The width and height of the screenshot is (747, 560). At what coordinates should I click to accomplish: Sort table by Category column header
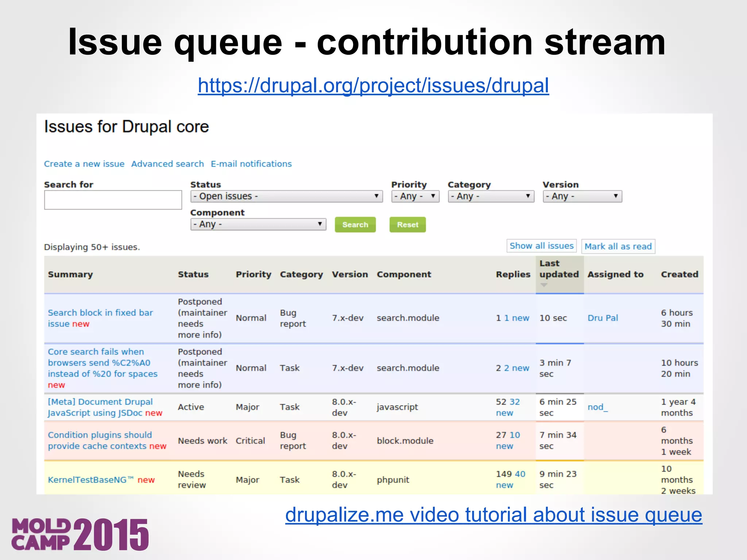(x=302, y=275)
